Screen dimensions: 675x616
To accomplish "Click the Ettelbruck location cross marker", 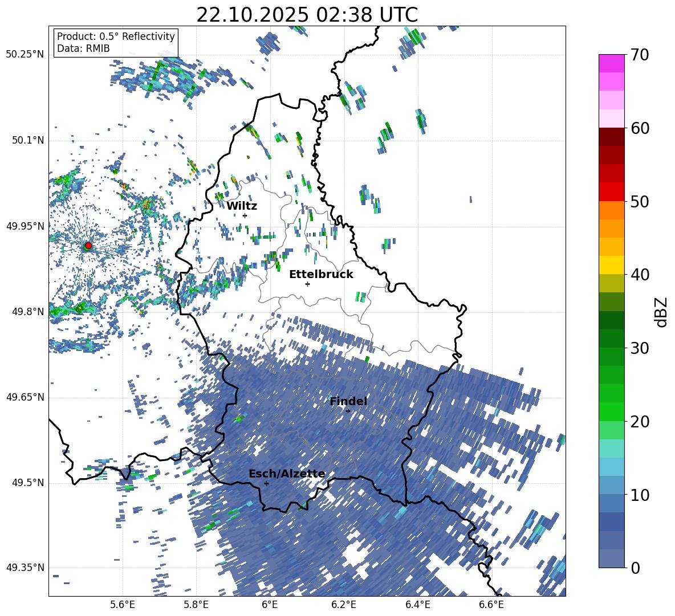I will 307,284.
